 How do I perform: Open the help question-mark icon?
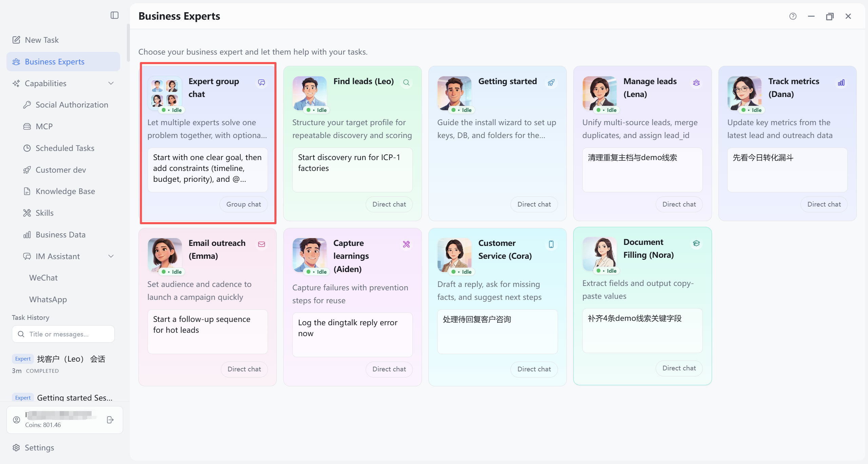tap(793, 16)
